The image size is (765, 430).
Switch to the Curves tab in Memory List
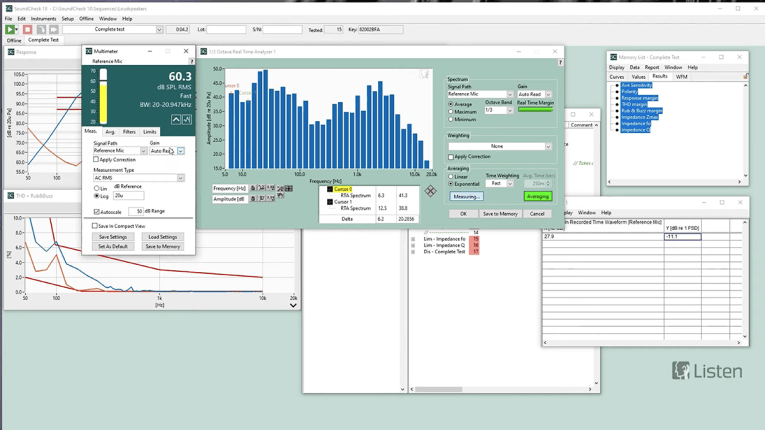pos(617,77)
